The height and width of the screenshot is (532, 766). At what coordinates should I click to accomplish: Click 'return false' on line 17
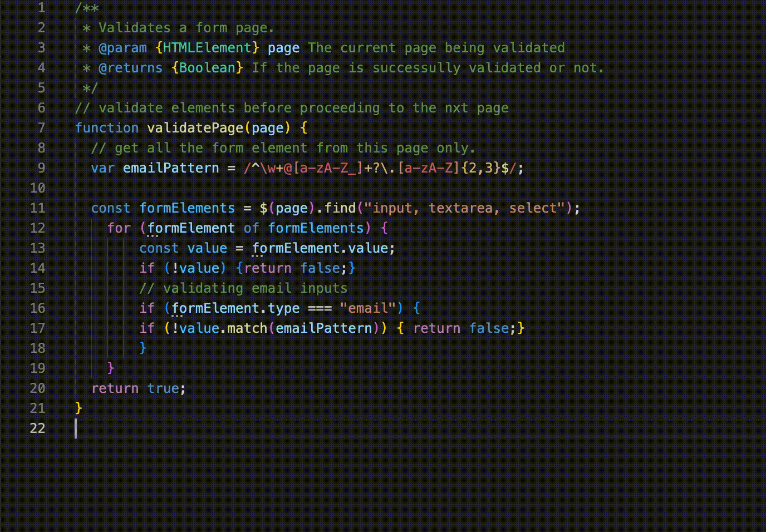pyautogui.click(x=461, y=328)
